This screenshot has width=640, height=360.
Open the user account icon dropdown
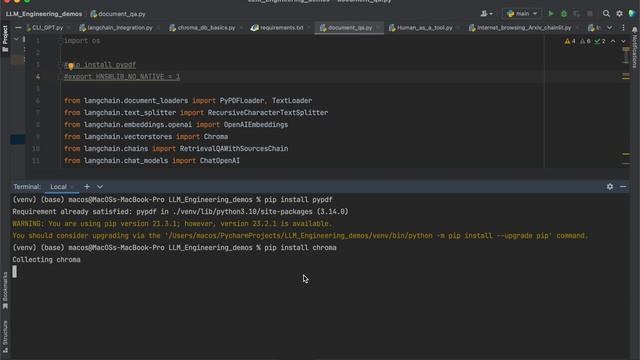click(x=486, y=13)
